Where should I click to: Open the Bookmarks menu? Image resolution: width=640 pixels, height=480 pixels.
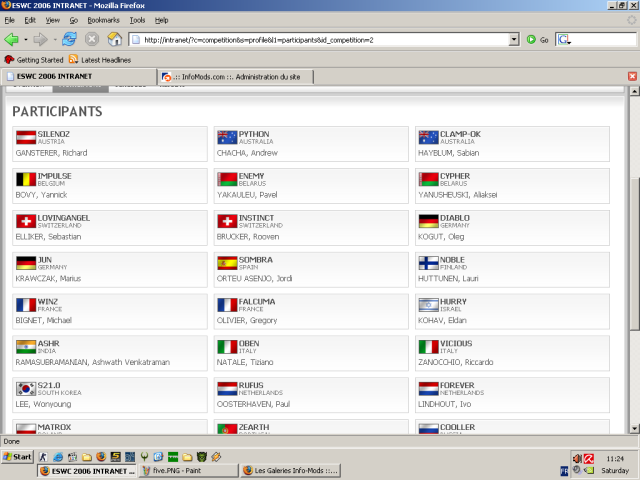pyautogui.click(x=103, y=20)
